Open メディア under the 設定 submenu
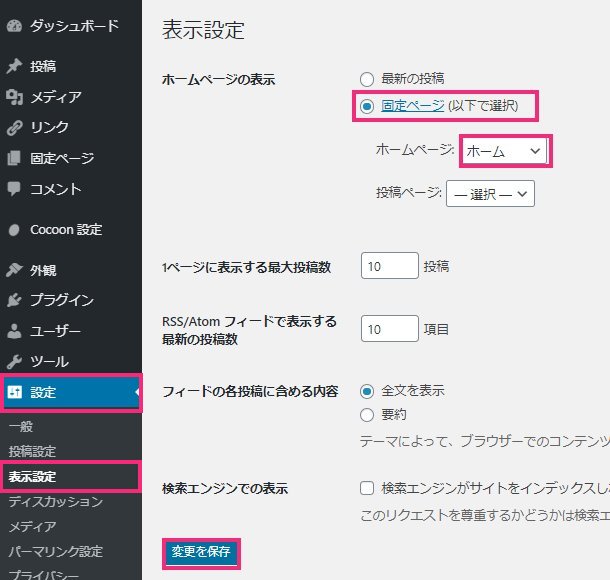Screen dimensions: 610x580 pos(32,526)
